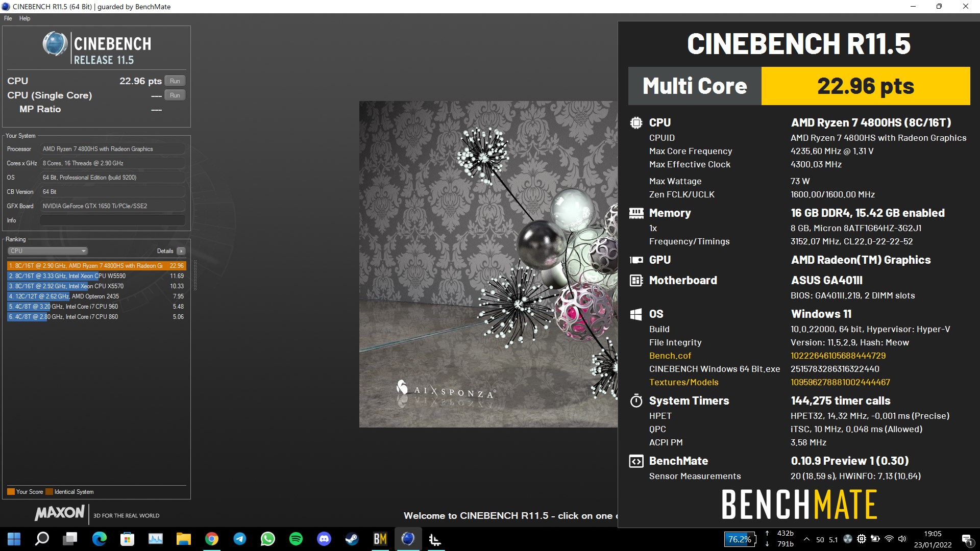
Task: Open the Help menu
Action: point(24,18)
